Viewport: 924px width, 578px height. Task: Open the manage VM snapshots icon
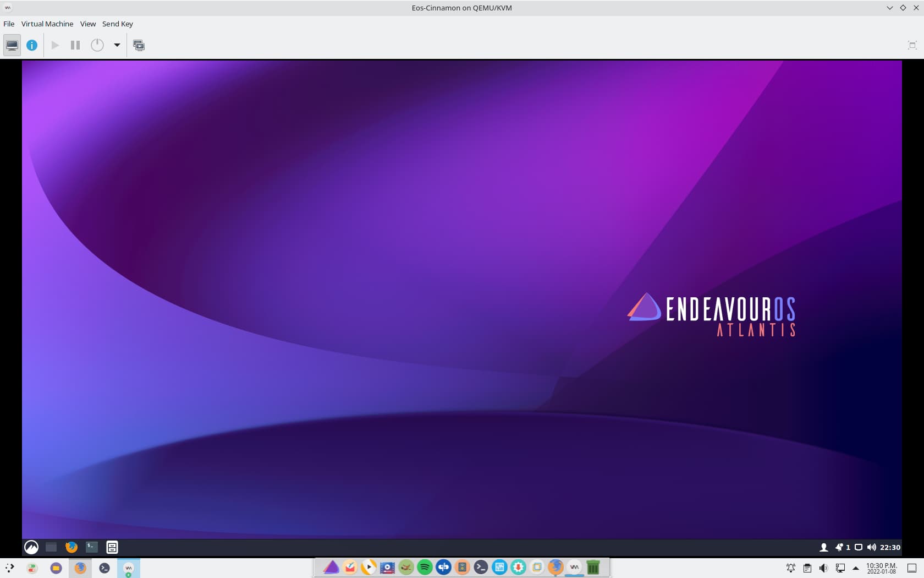click(x=139, y=45)
